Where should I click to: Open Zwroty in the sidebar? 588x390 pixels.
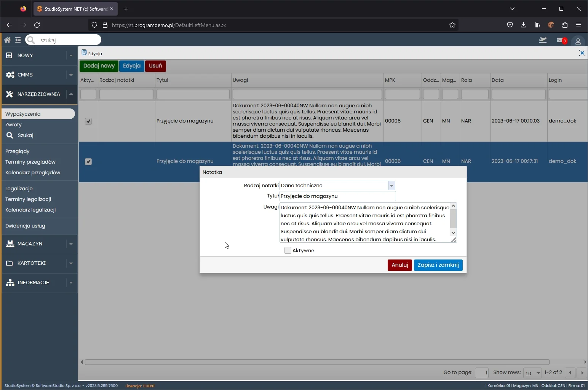14,125
